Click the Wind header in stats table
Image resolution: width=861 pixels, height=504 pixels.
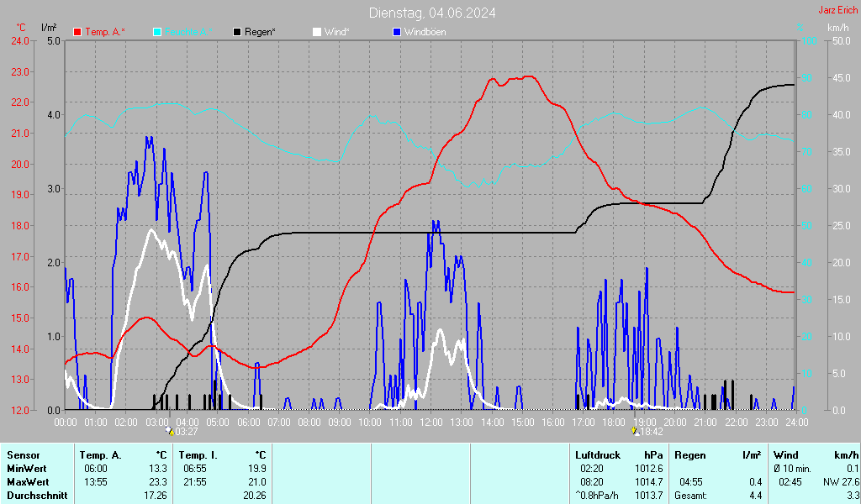(x=786, y=454)
